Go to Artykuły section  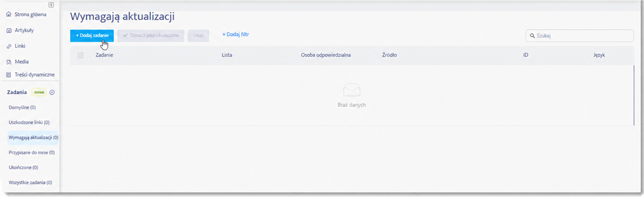click(24, 30)
